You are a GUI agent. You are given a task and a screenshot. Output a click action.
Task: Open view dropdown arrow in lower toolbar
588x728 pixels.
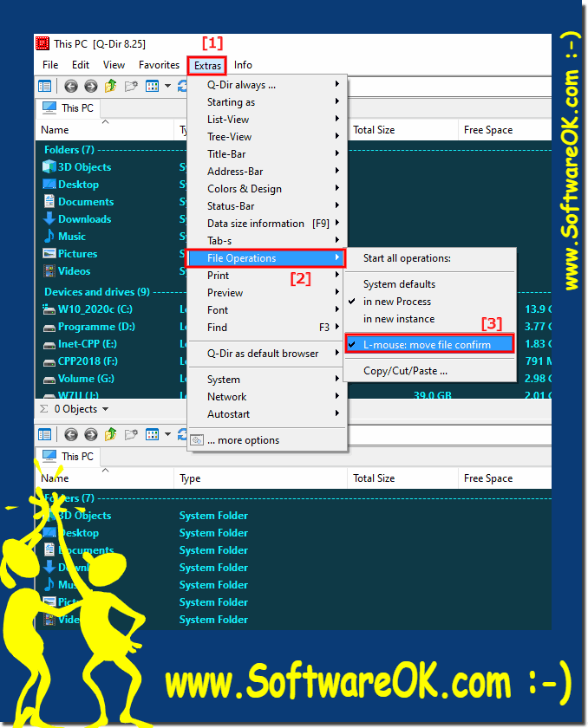coord(167,434)
